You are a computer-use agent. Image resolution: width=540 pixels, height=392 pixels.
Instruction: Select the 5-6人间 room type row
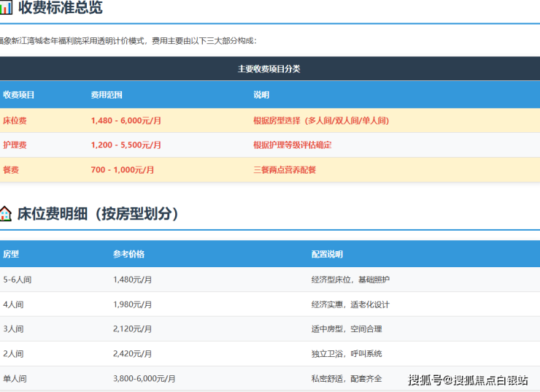pos(18,280)
